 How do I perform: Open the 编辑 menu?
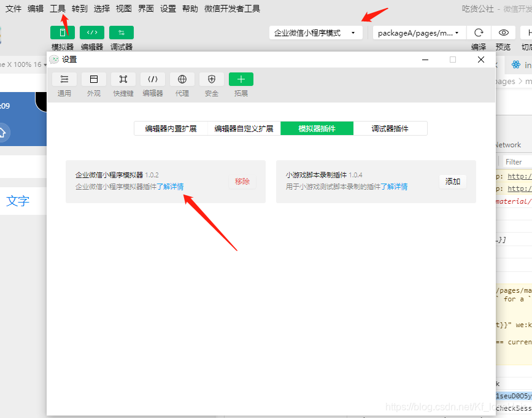coord(36,9)
